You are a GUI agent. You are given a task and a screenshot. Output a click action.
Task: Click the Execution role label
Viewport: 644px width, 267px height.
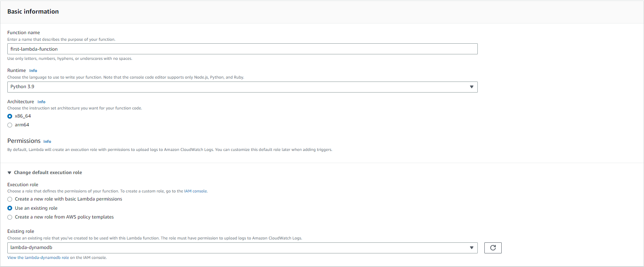coord(23,185)
